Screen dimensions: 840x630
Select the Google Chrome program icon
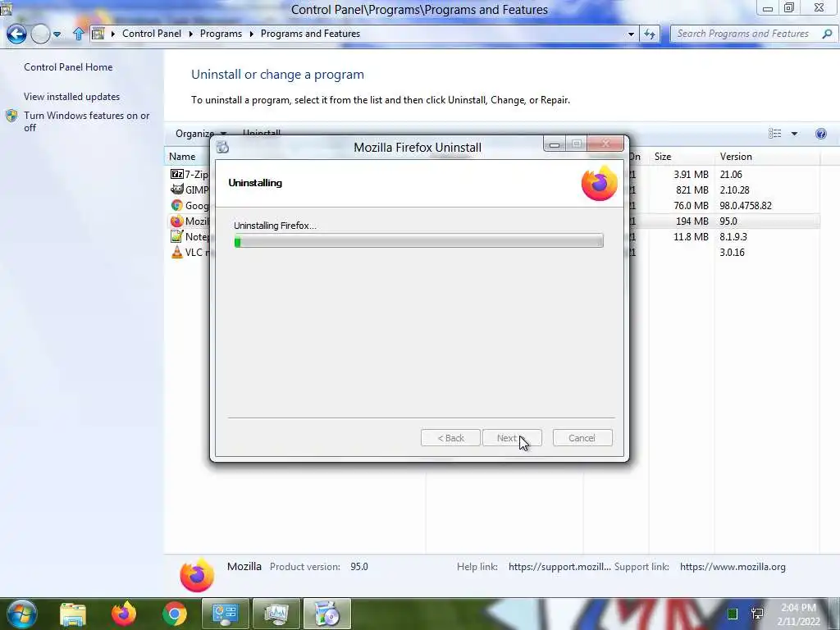pos(177,205)
